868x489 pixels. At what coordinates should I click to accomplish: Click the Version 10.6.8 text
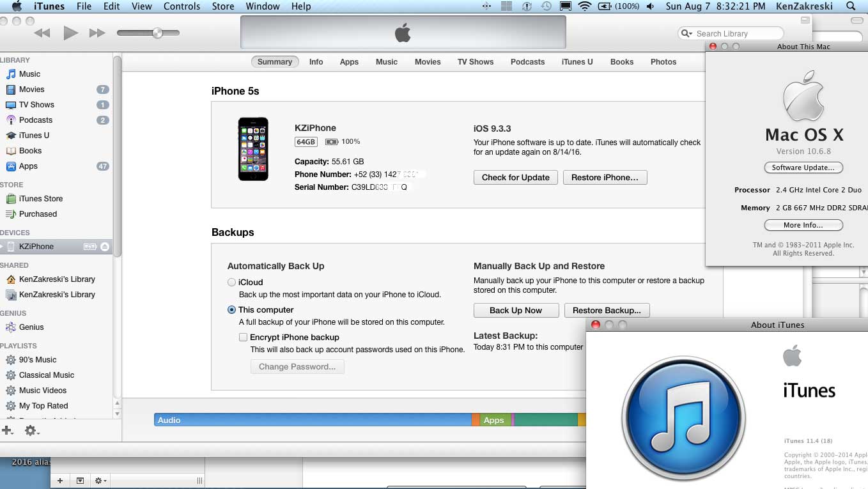[x=803, y=151]
